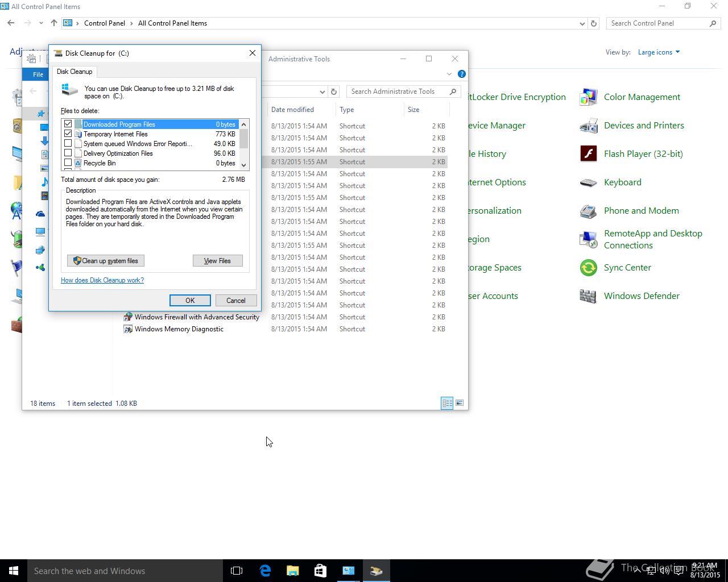This screenshot has height=582, width=728.
Task: Open Storage Spaces link
Action: (x=495, y=268)
